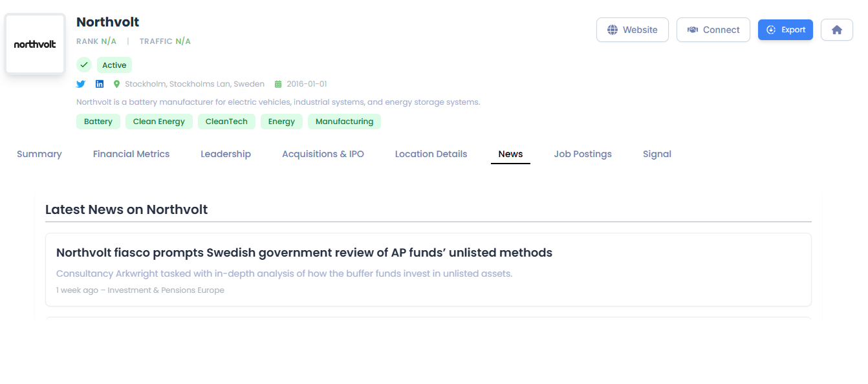Select the CleanTech tag

tap(226, 122)
